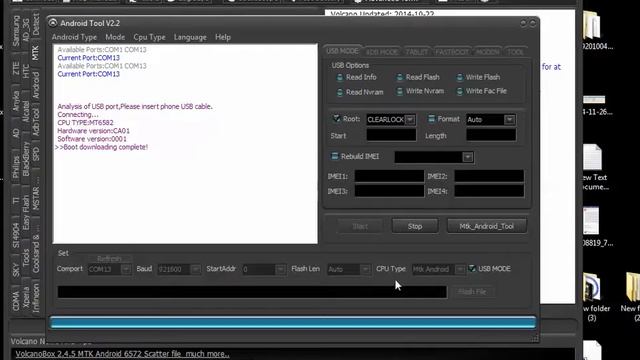Click the IMEI1 input field
Image resolution: width=640 pixels, height=360 pixels.
tap(389, 176)
